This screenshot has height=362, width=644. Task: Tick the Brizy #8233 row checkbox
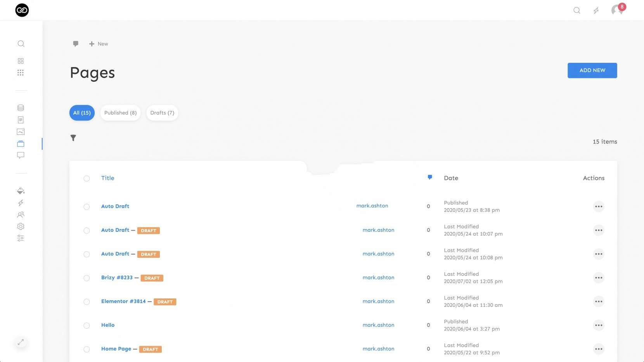tap(87, 278)
